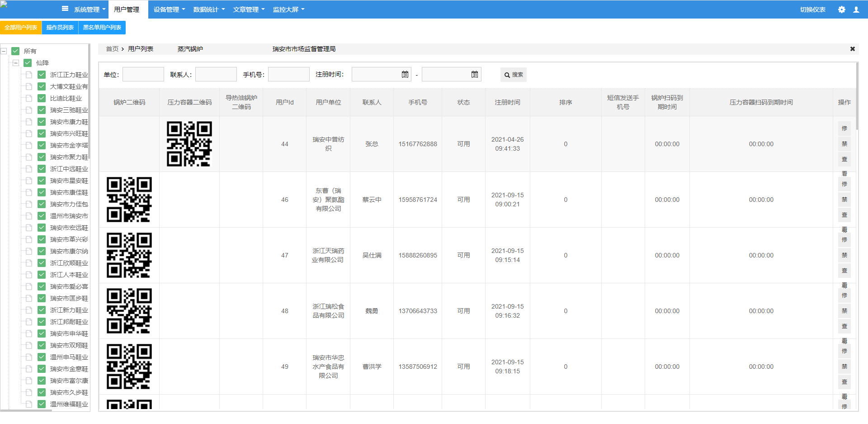Click the 切换仪表 link

pos(812,10)
